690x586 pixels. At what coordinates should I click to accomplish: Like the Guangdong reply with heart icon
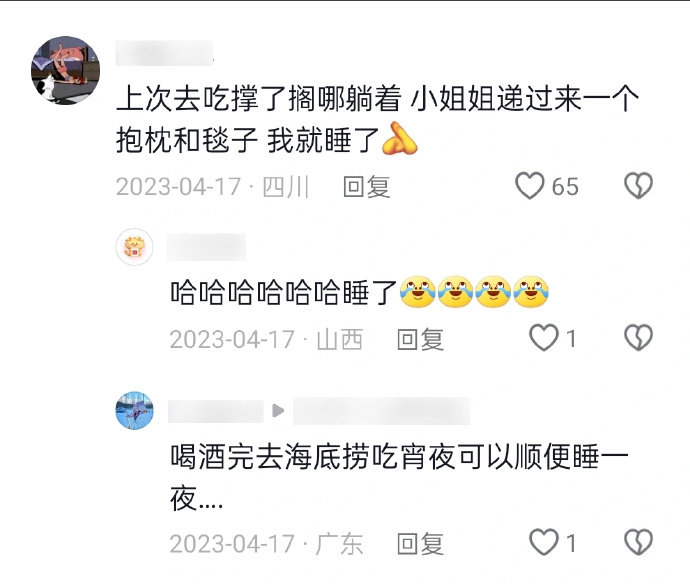tap(543, 542)
